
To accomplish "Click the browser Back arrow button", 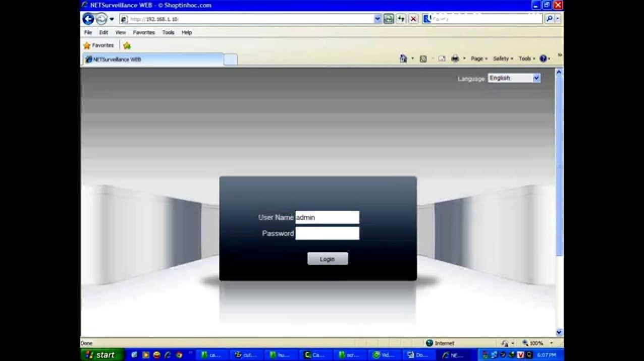I will [x=88, y=19].
